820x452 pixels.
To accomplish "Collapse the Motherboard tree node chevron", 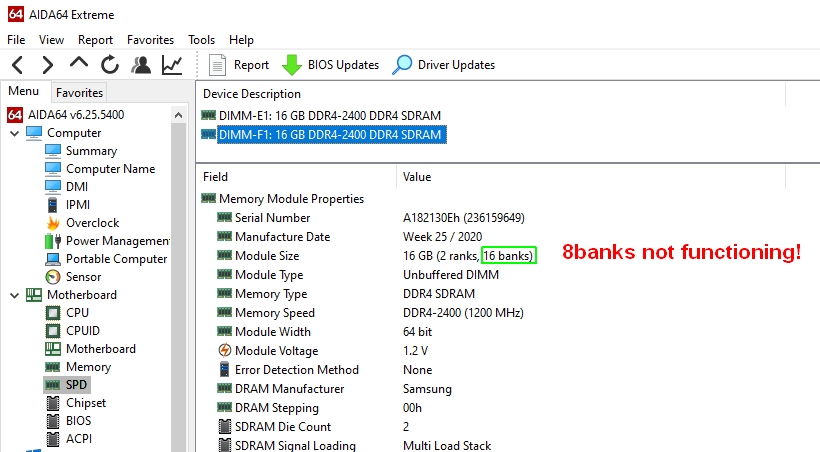I will [15, 296].
